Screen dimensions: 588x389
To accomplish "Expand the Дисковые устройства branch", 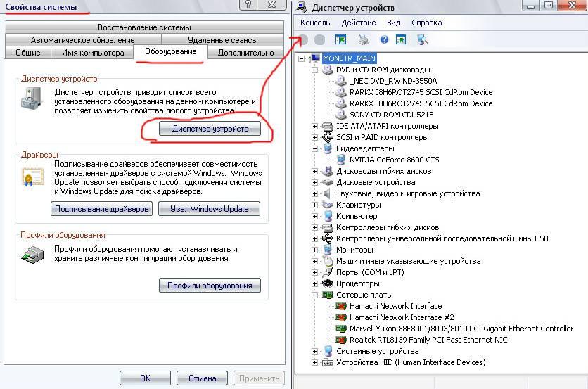I will [x=314, y=182].
